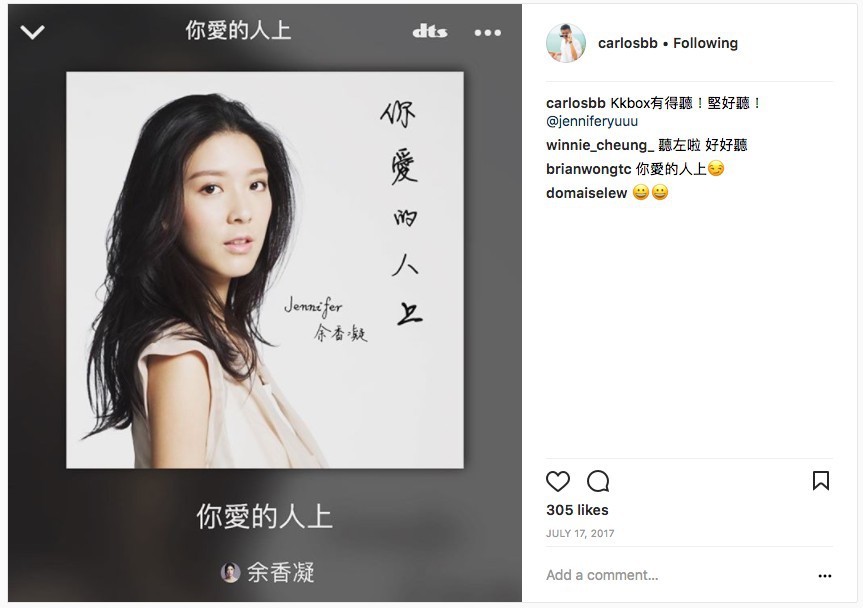This screenshot has width=863, height=608.
Task: Select the small artist avatar beside 余香凝
Action: (x=230, y=573)
